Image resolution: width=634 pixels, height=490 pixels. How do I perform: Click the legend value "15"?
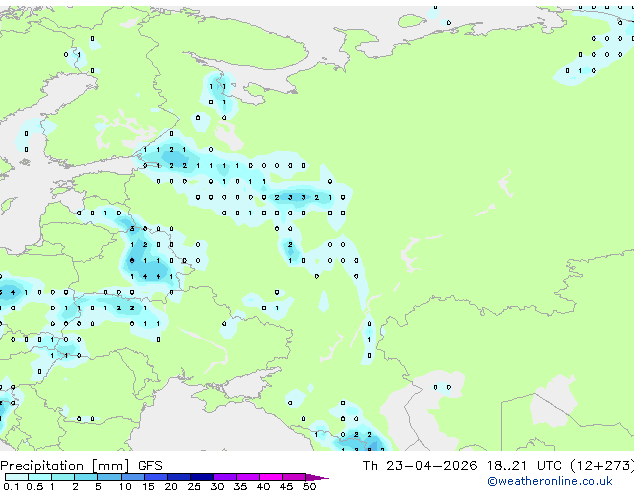point(148,486)
